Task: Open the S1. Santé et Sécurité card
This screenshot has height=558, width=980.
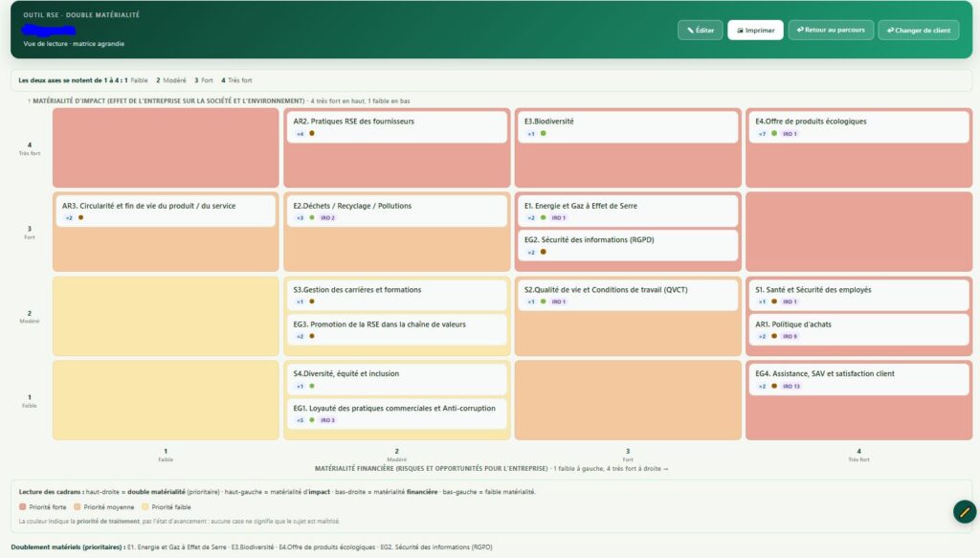Action: click(x=857, y=295)
